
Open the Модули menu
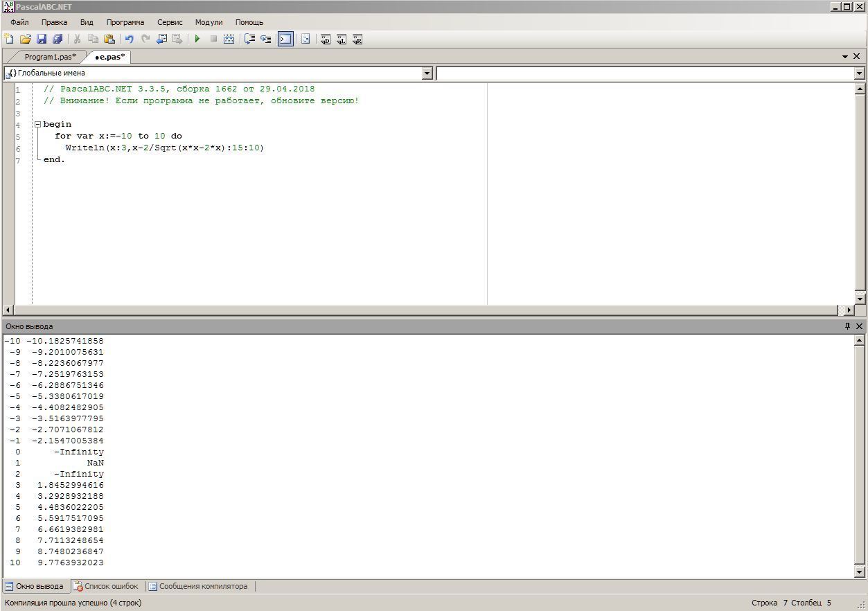coord(209,22)
